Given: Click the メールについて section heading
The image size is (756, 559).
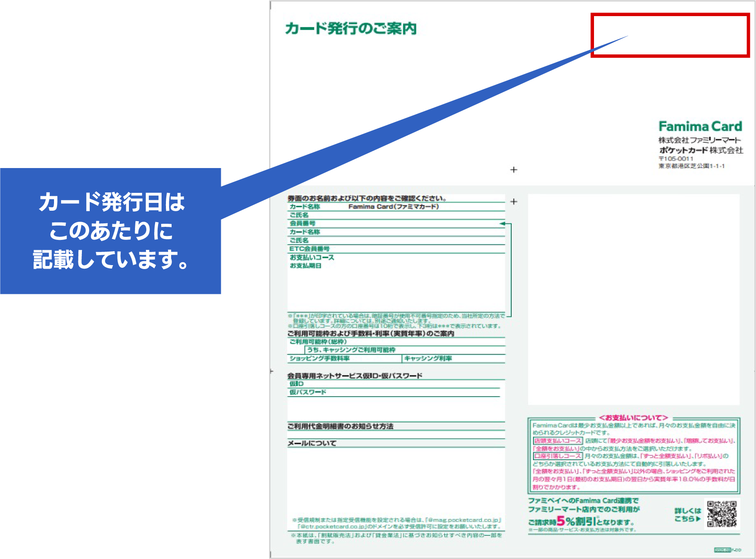Looking at the screenshot, I should pos(312,443).
